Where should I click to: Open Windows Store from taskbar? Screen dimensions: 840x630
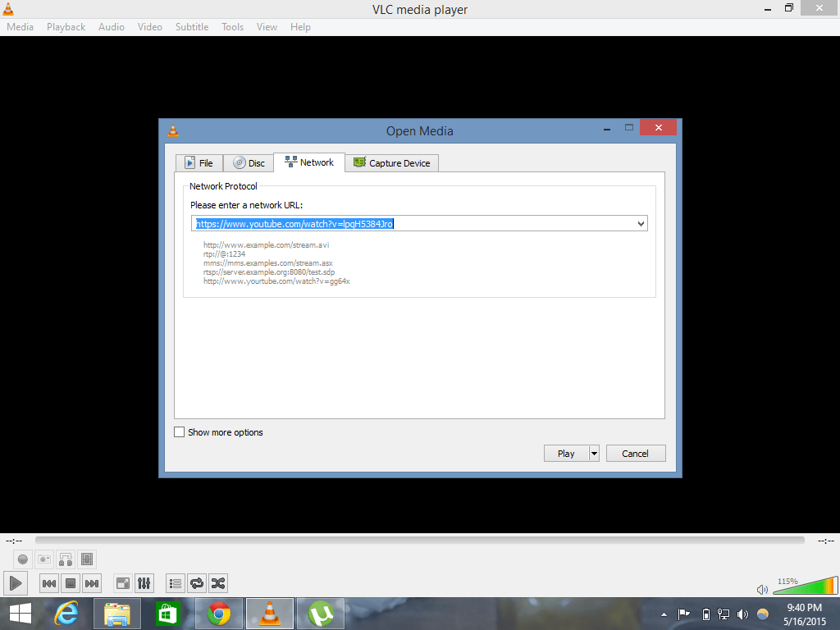tap(167, 614)
